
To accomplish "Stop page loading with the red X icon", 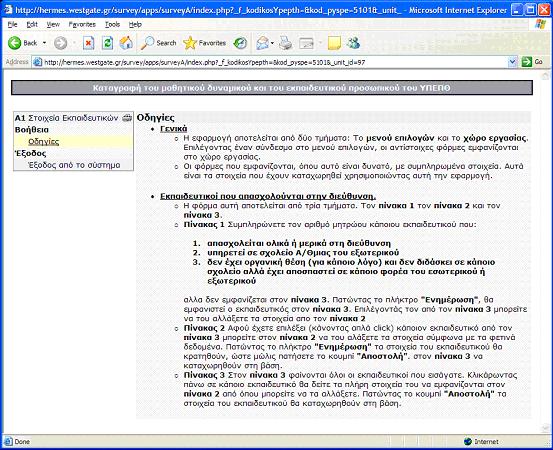I will [x=89, y=43].
